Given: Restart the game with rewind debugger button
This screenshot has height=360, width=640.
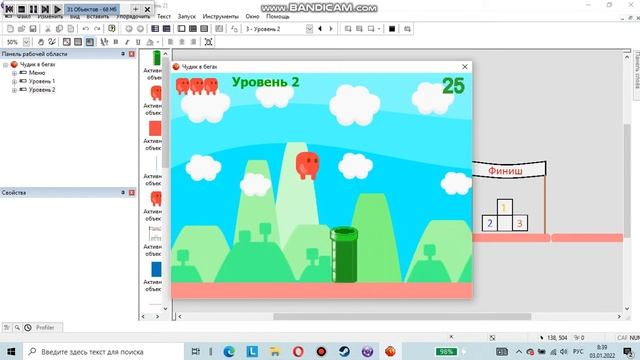Looking at the screenshot, I should pyautogui.click(x=9, y=9).
